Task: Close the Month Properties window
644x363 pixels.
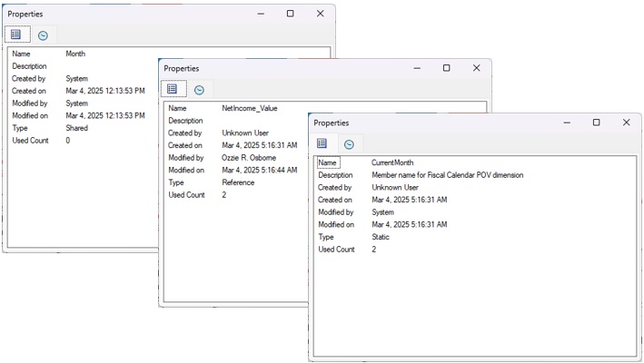Action: pyautogui.click(x=320, y=14)
